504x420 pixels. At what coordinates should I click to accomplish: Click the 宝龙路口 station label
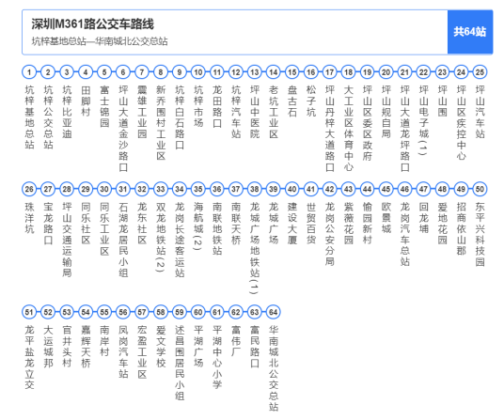tap(48, 224)
